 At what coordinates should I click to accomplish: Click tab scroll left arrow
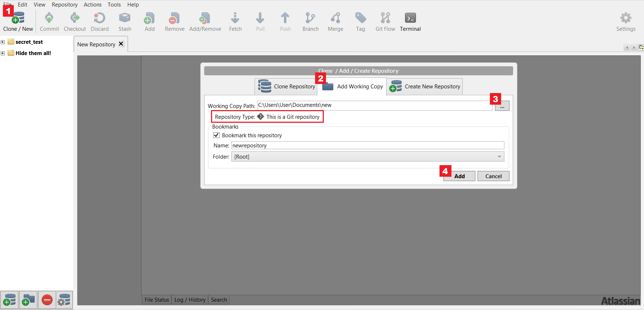[627, 47]
